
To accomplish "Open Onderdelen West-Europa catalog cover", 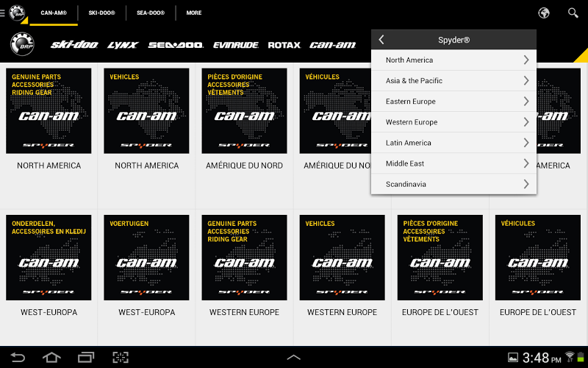I will [49, 258].
